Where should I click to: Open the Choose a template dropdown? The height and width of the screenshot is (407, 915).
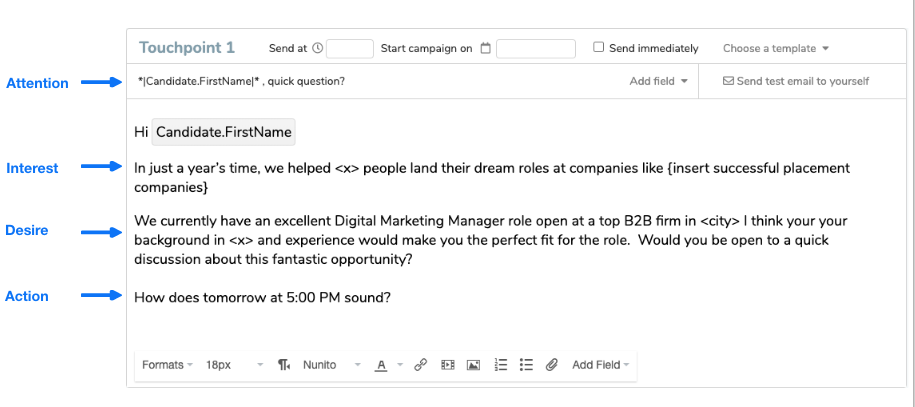click(x=776, y=48)
